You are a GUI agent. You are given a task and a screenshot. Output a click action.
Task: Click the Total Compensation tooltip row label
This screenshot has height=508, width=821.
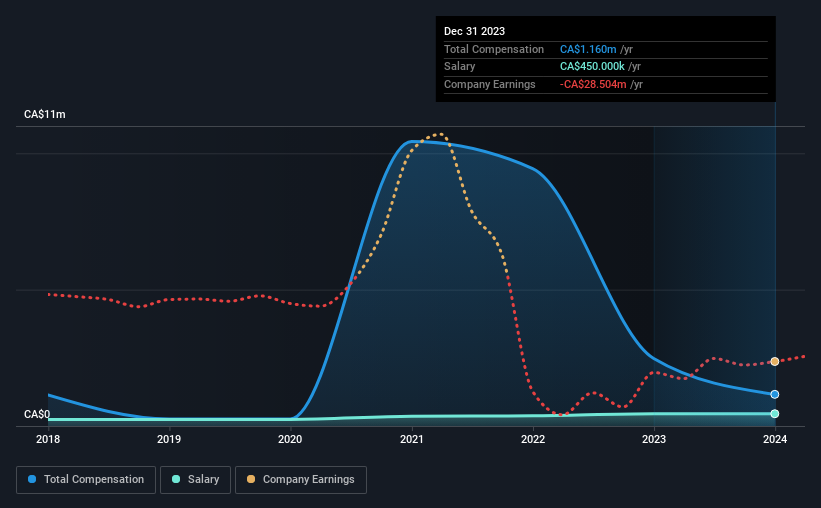click(494, 49)
